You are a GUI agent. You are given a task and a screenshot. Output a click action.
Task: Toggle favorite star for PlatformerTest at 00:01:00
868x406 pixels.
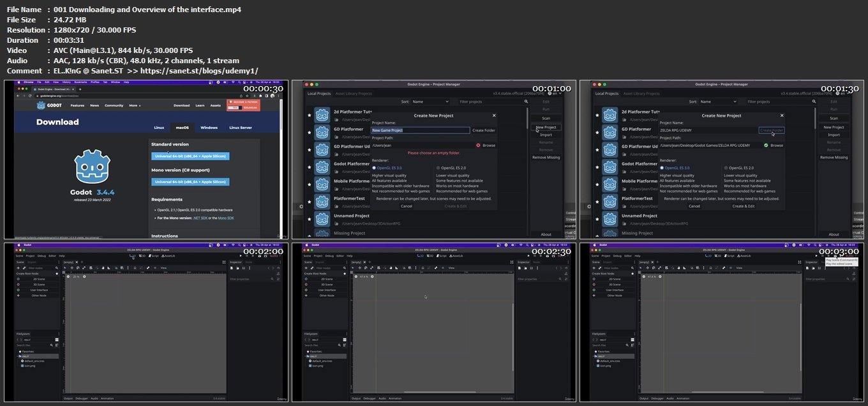310,202
